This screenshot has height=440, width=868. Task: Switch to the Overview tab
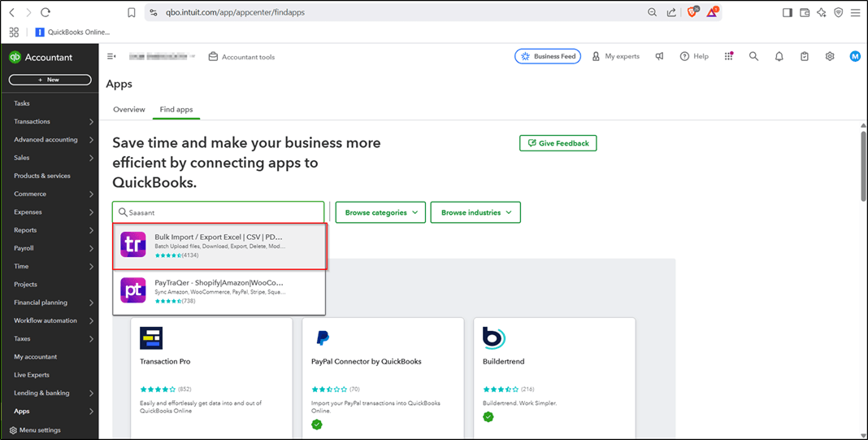129,109
